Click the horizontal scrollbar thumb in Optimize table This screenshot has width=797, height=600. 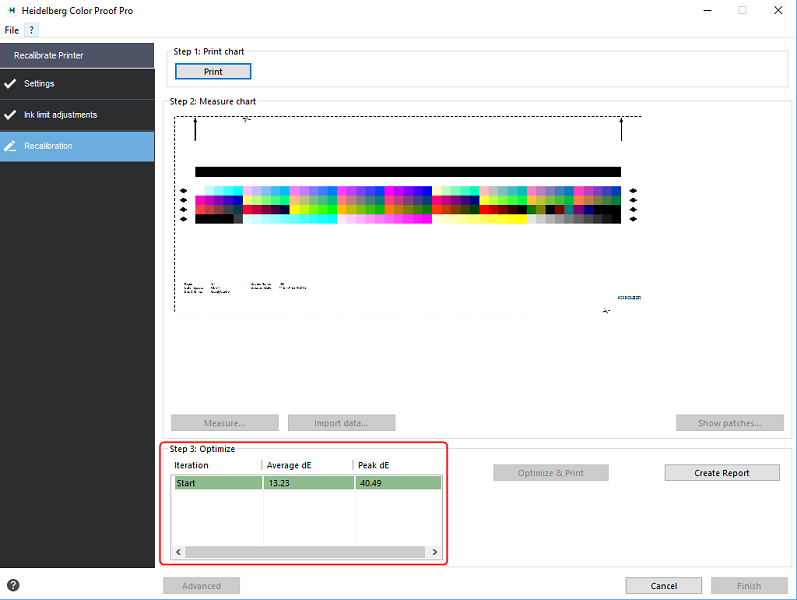click(305, 552)
